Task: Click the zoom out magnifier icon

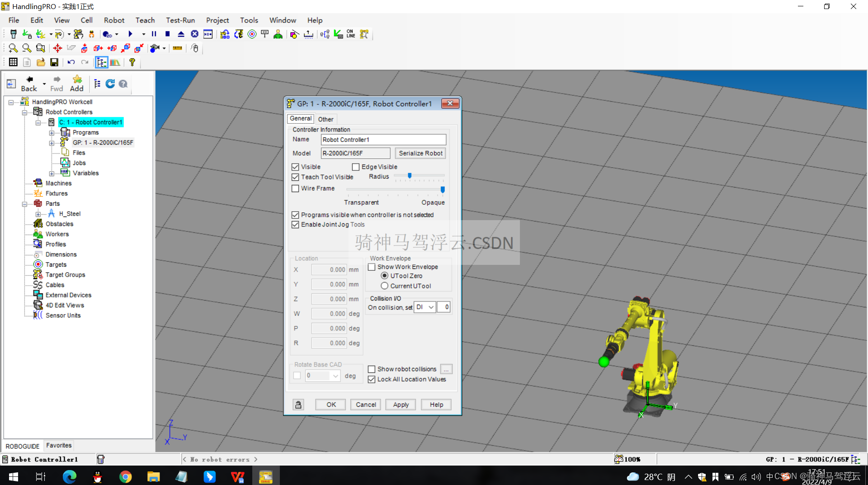Action: pos(27,48)
